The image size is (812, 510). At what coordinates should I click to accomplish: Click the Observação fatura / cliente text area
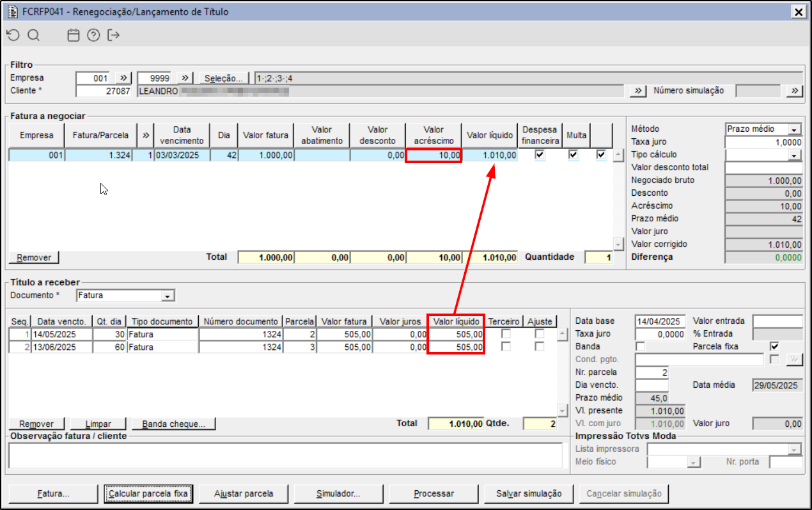285,456
